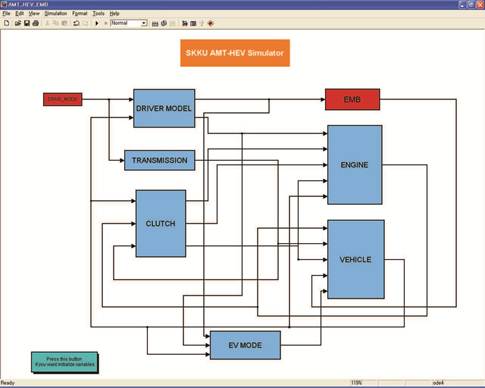The height and width of the screenshot is (388, 485).
Task: Select the CLUTCH subsystem block
Action: click(x=161, y=223)
